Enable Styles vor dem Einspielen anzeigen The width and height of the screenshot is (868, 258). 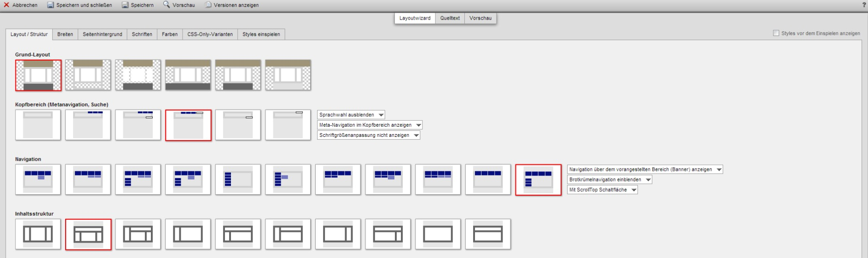[x=776, y=33]
